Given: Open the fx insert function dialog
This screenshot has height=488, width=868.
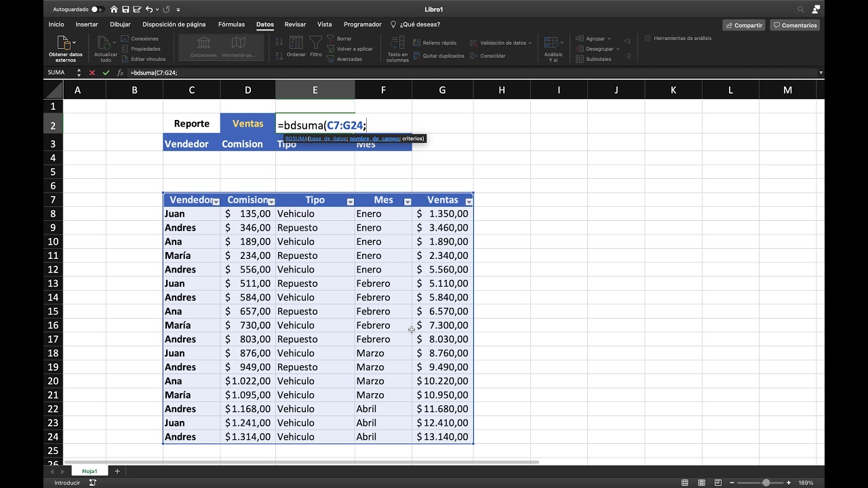Looking at the screenshot, I should [120, 73].
